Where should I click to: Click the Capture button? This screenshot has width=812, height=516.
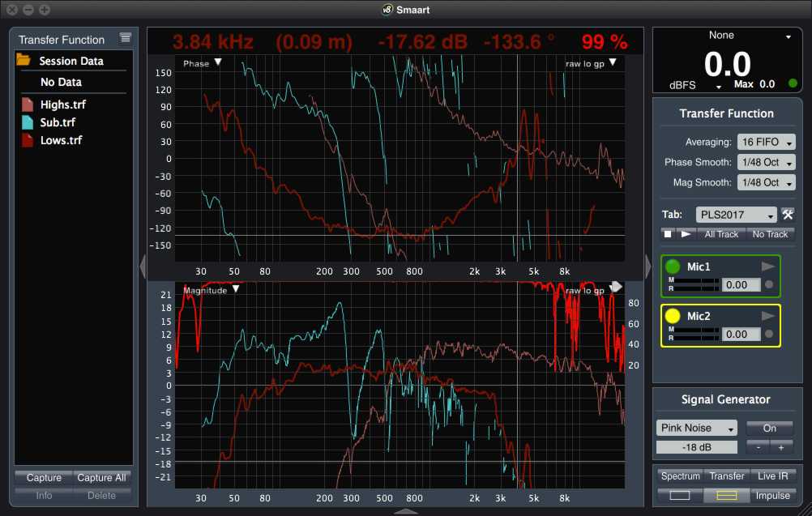tap(43, 477)
